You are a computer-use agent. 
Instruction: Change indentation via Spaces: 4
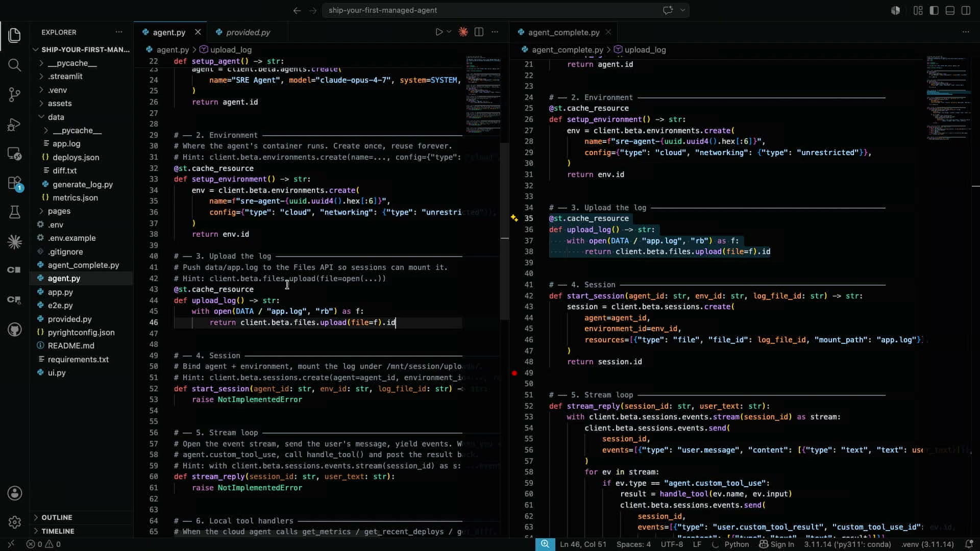[633, 544]
